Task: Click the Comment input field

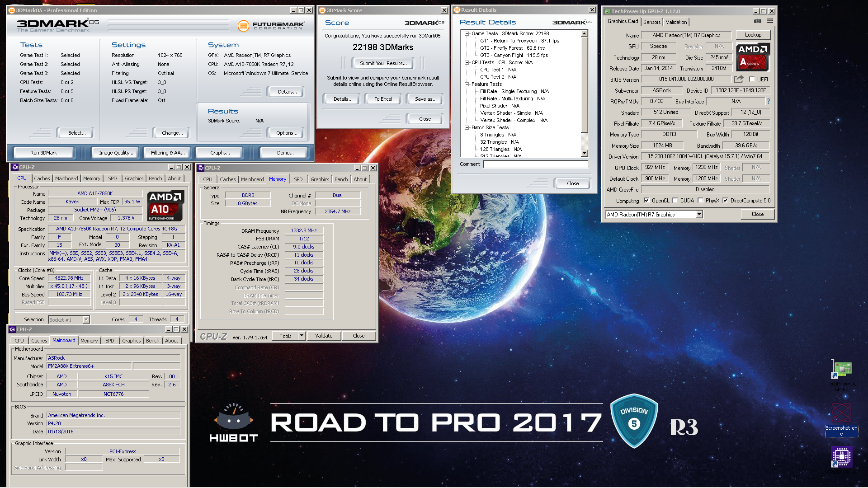Action: pos(536,164)
